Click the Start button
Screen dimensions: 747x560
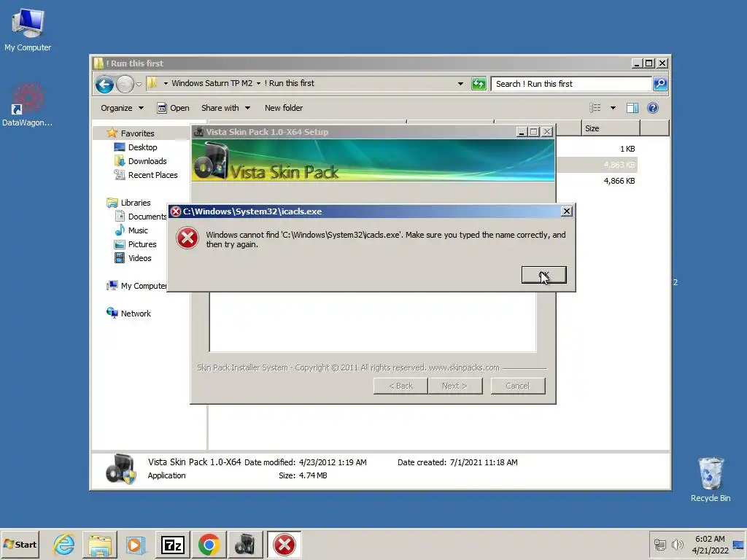(20, 544)
